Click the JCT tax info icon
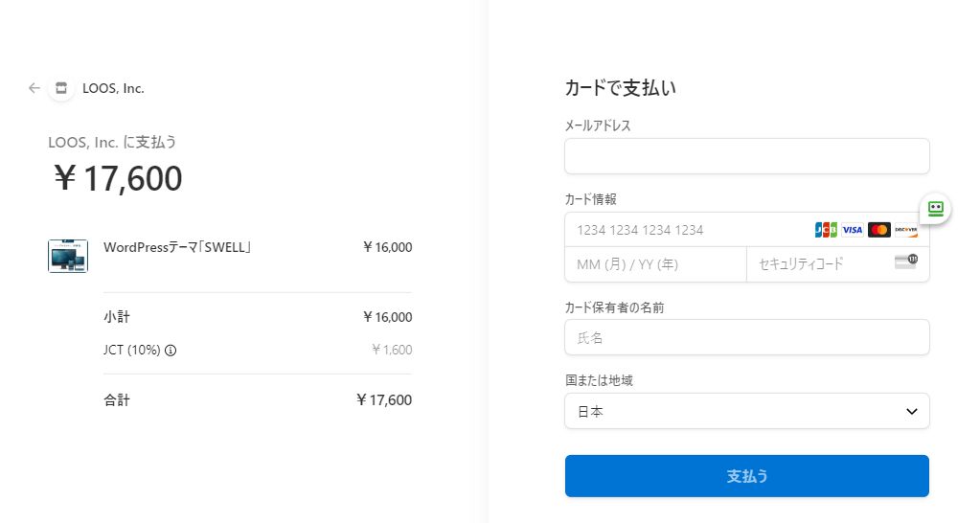The height and width of the screenshot is (523, 980). pos(171,351)
